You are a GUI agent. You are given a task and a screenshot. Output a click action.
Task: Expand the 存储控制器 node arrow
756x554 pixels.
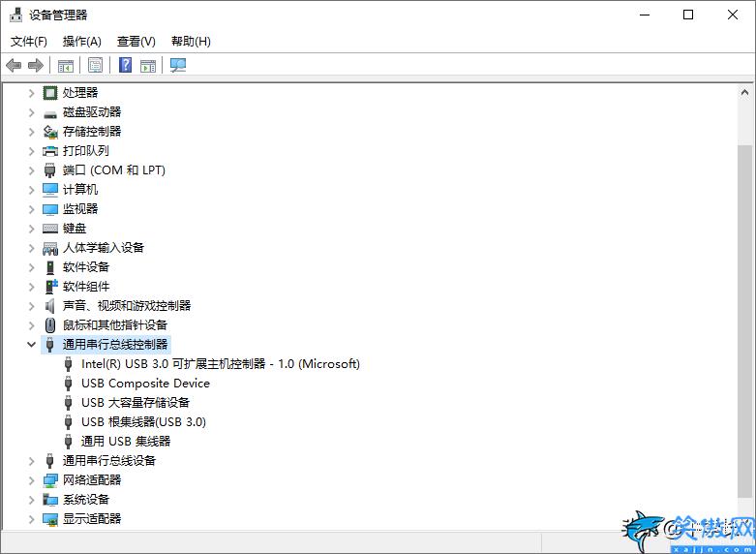[31, 132]
